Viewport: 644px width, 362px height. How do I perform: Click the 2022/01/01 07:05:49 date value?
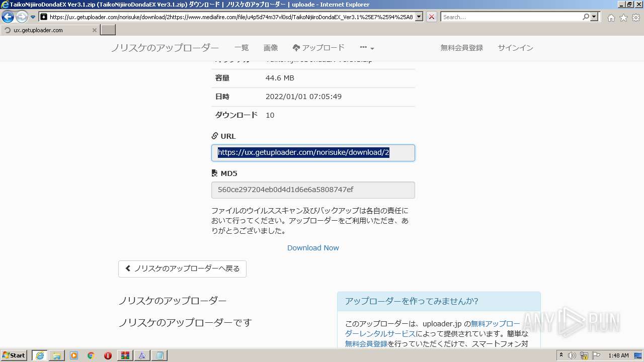303,97
